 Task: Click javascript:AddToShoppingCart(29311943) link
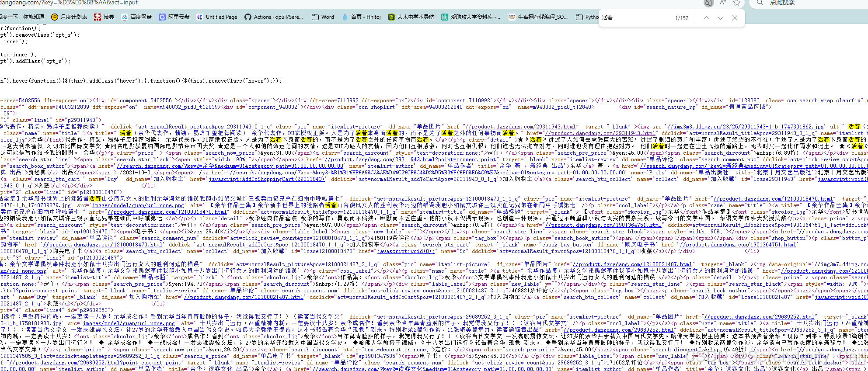(x=267, y=179)
